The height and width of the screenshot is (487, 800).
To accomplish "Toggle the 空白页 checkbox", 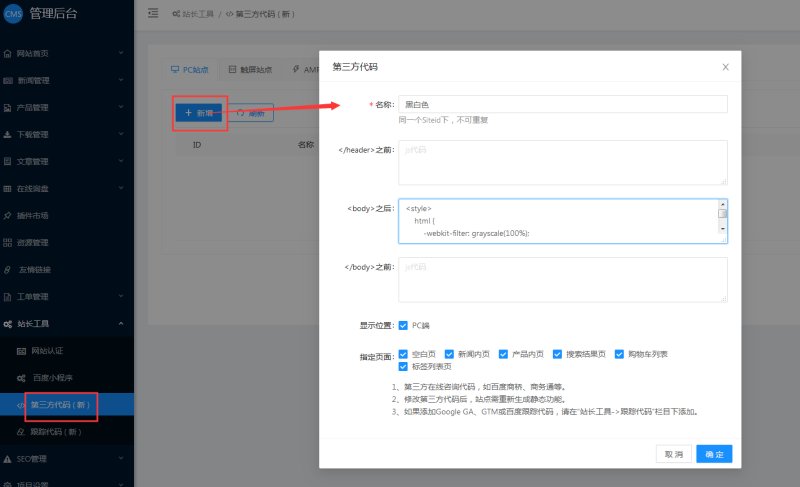I will [x=403, y=354].
